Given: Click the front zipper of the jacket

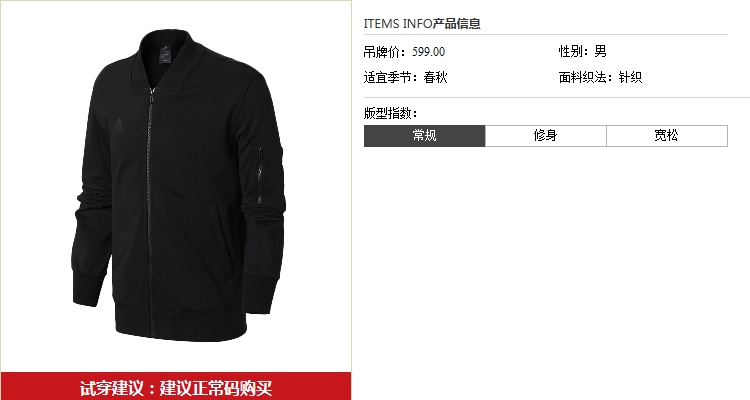Looking at the screenshot, I should click(x=151, y=211).
